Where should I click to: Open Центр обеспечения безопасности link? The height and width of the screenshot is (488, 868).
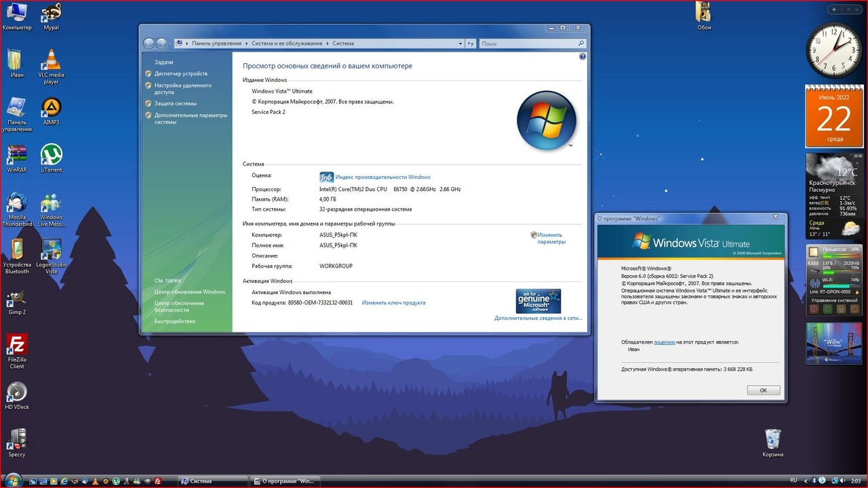(x=179, y=306)
